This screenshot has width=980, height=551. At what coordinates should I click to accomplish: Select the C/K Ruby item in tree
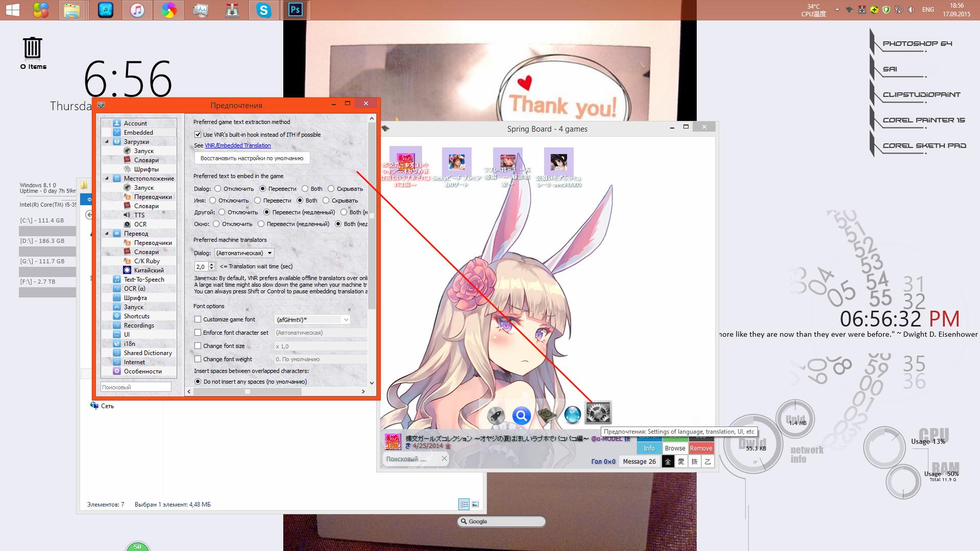click(x=146, y=261)
